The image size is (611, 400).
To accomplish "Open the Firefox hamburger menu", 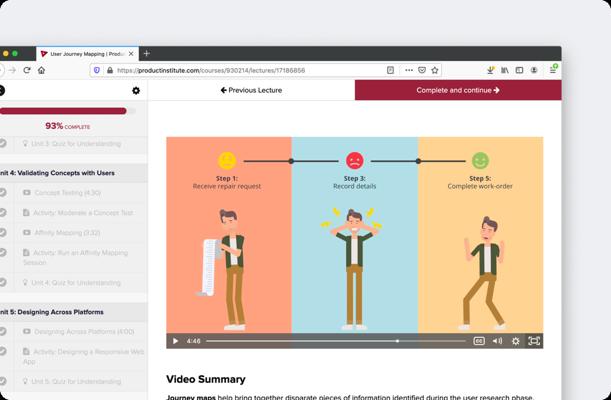I will tap(553, 70).
